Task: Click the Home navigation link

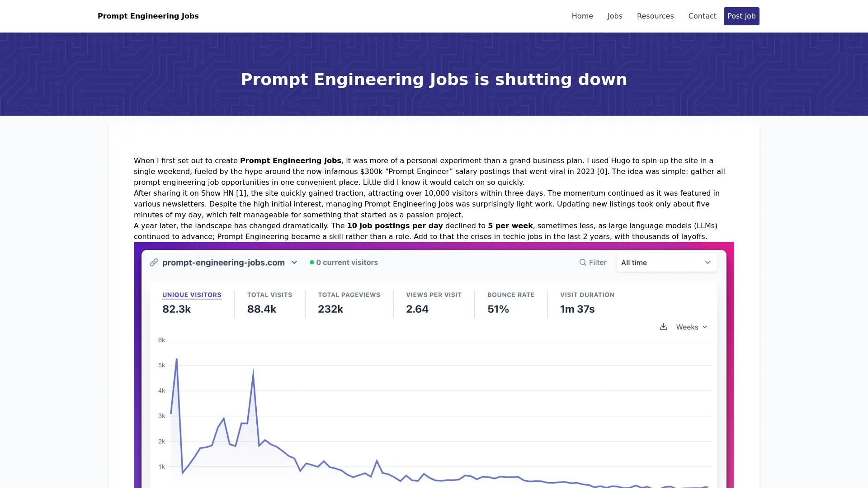Action: (x=582, y=16)
